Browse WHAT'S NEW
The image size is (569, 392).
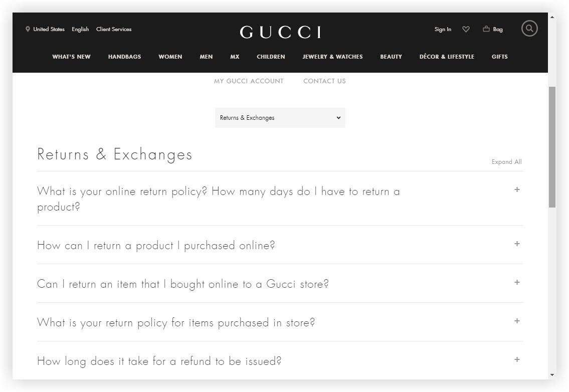71,57
